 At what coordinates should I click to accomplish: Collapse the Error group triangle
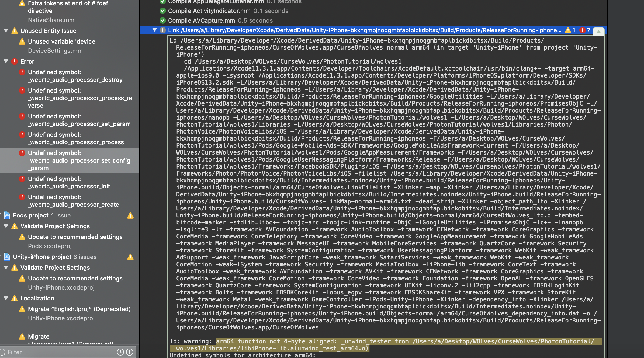tap(6, 61)
